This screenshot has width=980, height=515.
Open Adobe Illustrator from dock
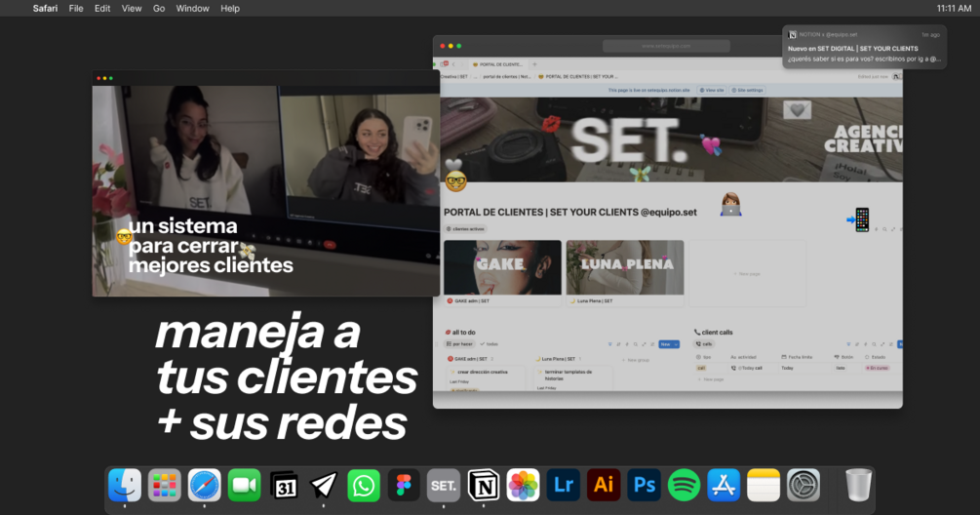(x=604, y=485)
